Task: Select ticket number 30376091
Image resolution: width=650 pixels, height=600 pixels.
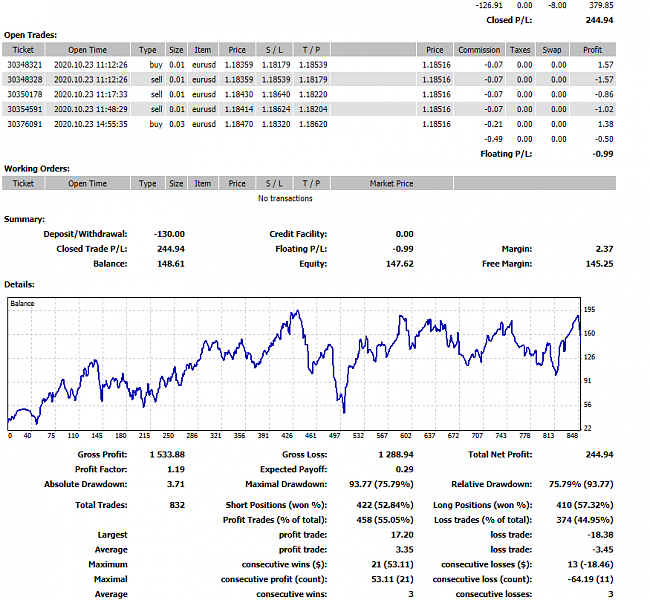Action: [x=24, y=124]
